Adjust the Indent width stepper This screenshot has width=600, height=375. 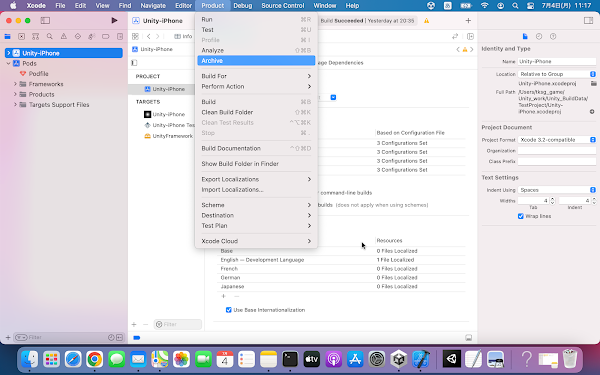pyautogui.click(x=594, y=201)
